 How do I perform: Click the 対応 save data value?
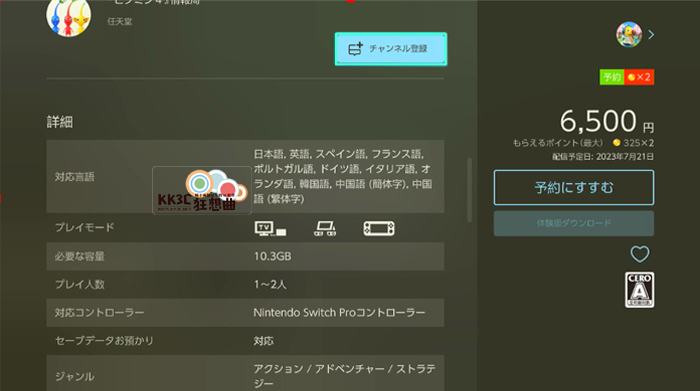pos(263,341)
